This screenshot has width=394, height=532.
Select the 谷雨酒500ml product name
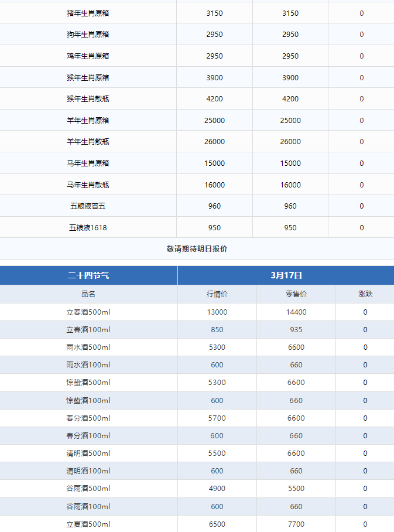pos(88,489)
